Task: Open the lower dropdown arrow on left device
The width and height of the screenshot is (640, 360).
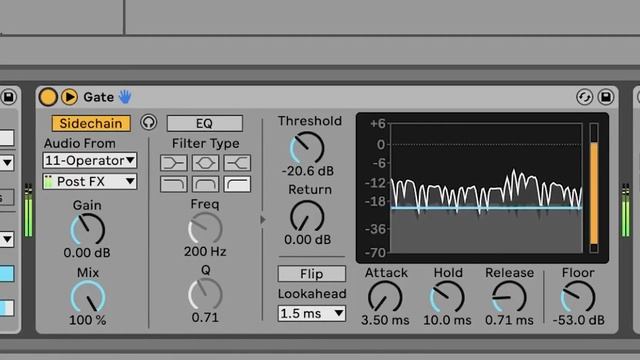Action: click(x=7, y=240)
